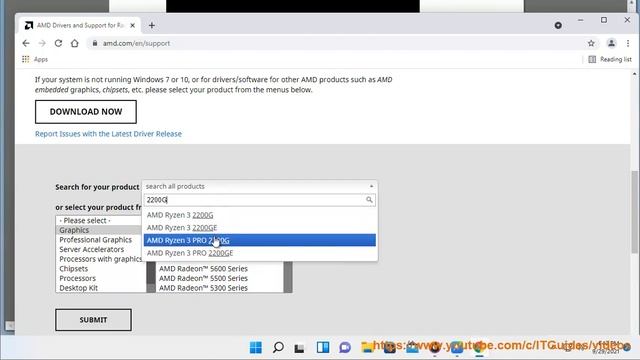This screenshot has width=640, height=360.
Task: Go to the browser home page
Action: [x=75, y=43]
